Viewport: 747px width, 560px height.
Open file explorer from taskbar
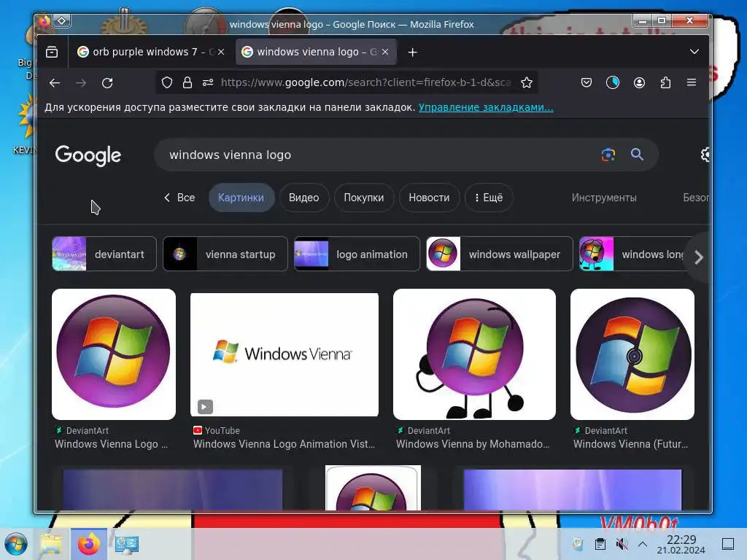tap(51, 544)
